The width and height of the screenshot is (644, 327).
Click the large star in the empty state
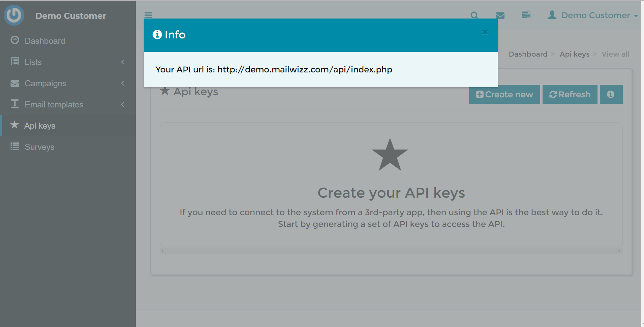click(390, 155)
